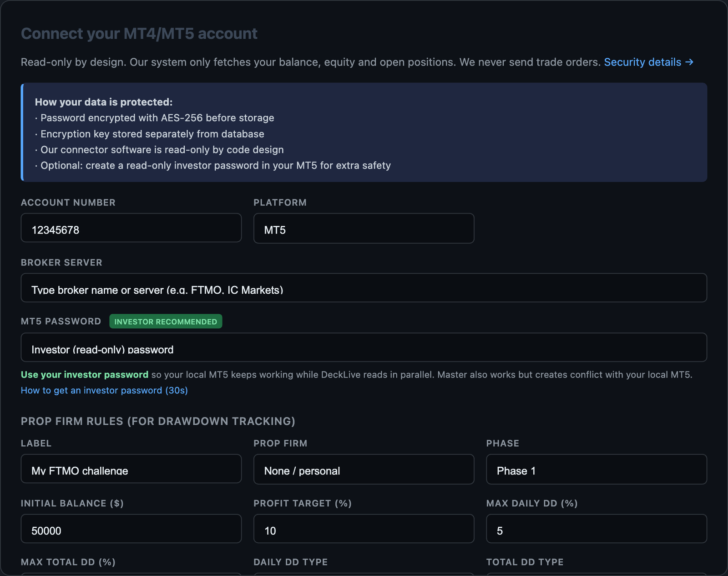
Task: Click the Profit Target field showing 10
Action: tap(364, 529)
